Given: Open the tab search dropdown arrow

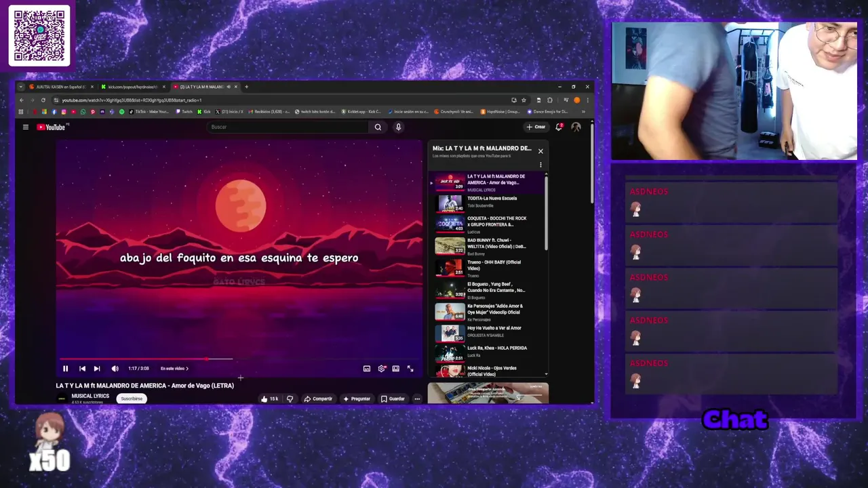Looking at the screenshot, I should coord(21,87).
